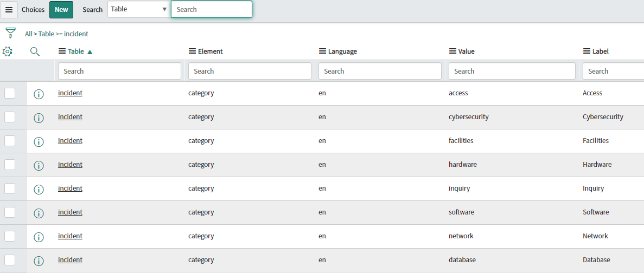Select the cybersecurity row checkbox
This screenshot has width=644, height=273.
pyautogui.click(x=10, y=117)
